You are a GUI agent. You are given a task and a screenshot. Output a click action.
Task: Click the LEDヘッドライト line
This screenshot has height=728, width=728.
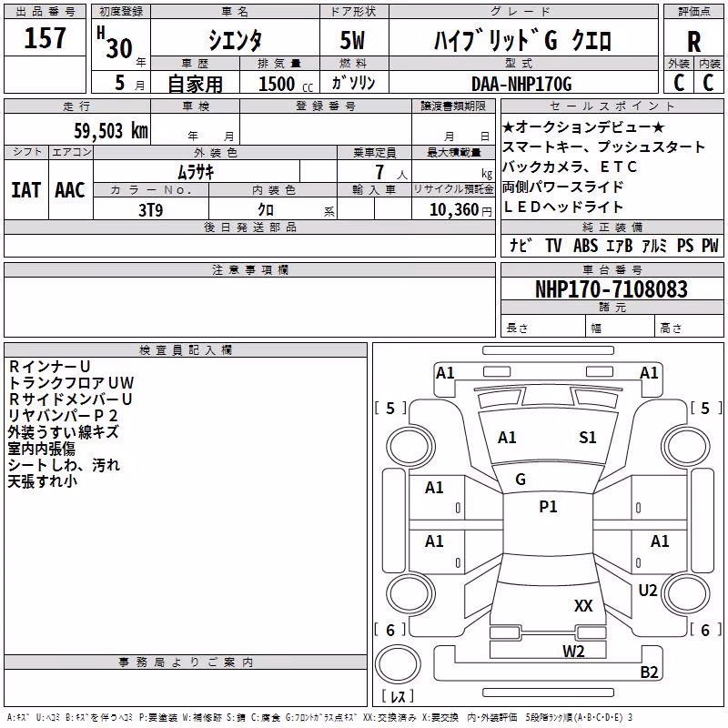pos(562,207)
